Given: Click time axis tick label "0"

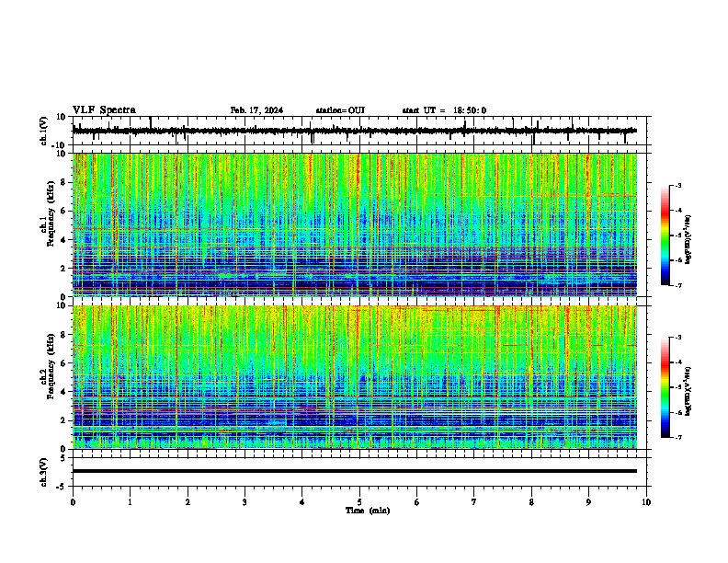Looking at the screenshot, I should pos(73,502).
